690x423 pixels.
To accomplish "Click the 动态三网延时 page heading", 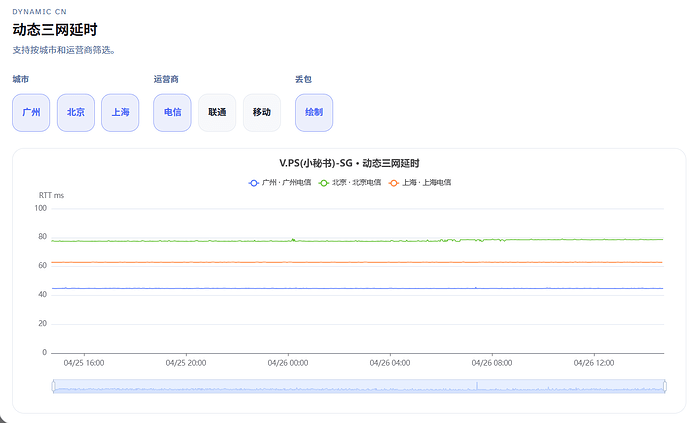I will [55, 30].
